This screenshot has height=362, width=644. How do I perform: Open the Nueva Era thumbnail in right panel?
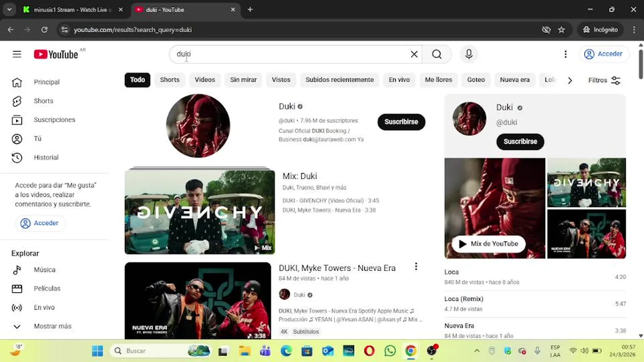[587, 234]
